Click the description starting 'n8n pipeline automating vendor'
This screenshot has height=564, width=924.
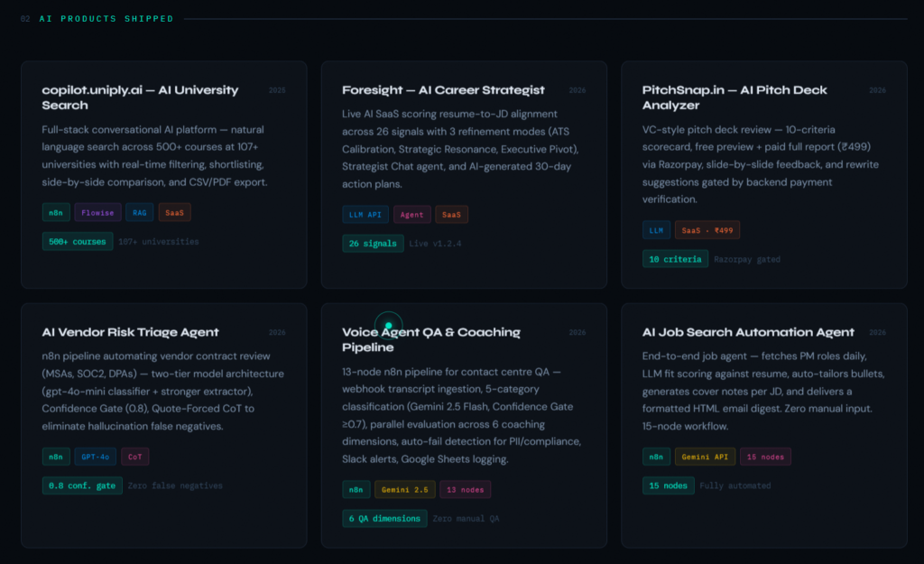pos(162,392)
